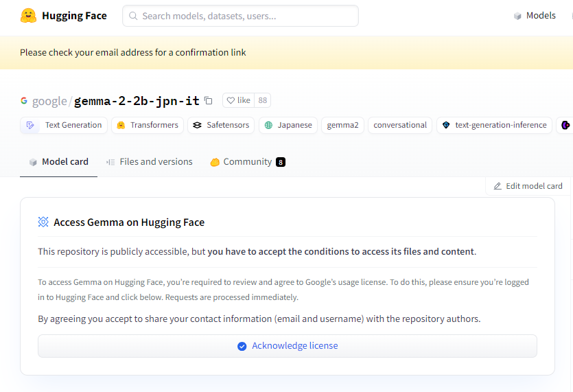Select the text-generation-inference tag
Viewport: 573px width, 392px height.
click(494, 125)
